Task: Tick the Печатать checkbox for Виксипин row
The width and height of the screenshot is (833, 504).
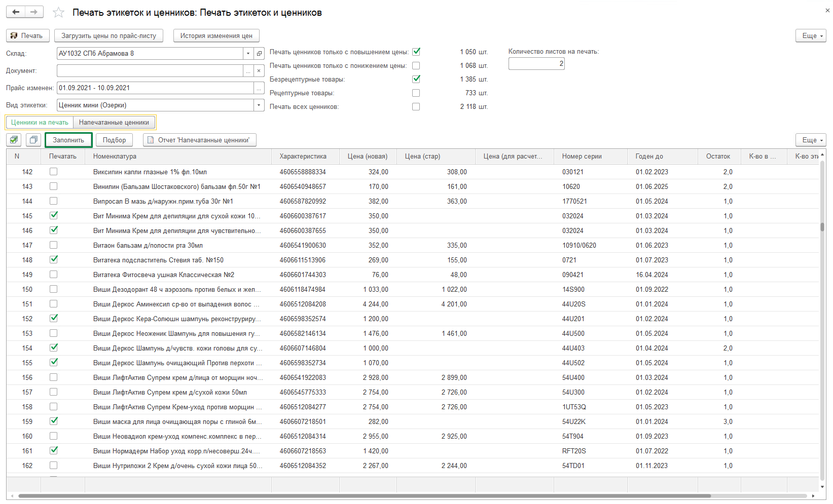Action: pos(54,172)
